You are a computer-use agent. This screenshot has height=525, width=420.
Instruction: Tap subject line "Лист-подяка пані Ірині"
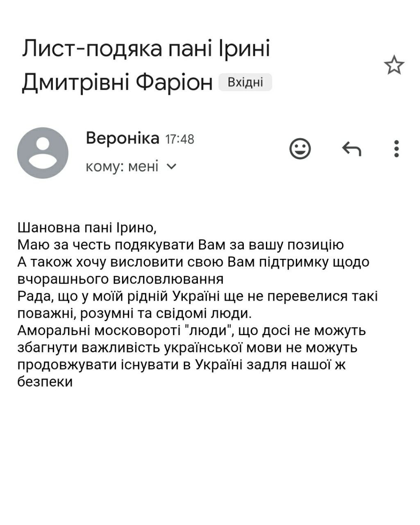click(x=146, y=48)
